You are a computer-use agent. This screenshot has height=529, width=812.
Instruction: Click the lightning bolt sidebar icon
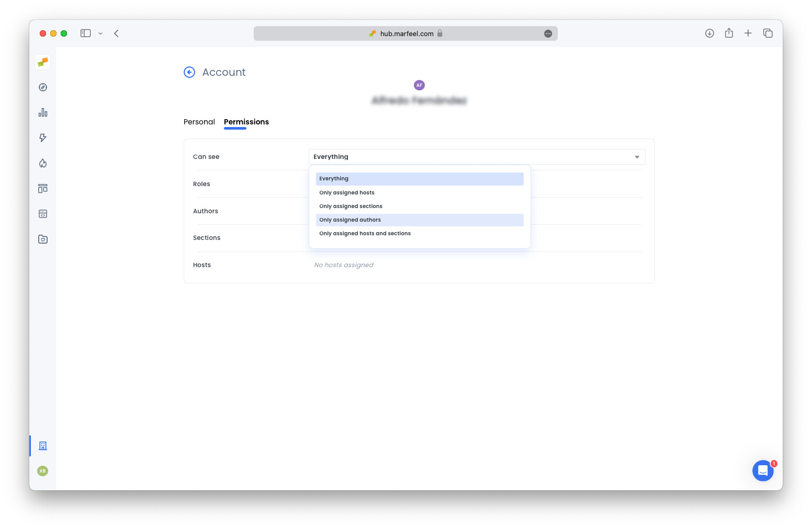[x=42, y=137]
